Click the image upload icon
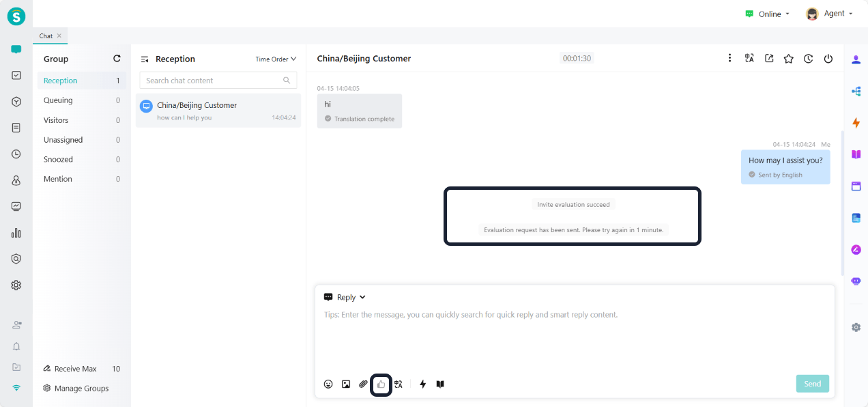This screenshot has width=868, height=407. 346,384
